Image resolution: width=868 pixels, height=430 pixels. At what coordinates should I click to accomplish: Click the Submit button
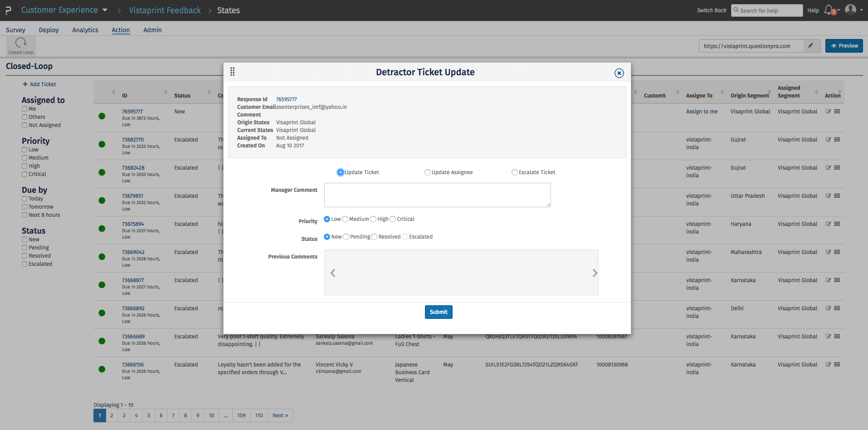coord(438,312)
